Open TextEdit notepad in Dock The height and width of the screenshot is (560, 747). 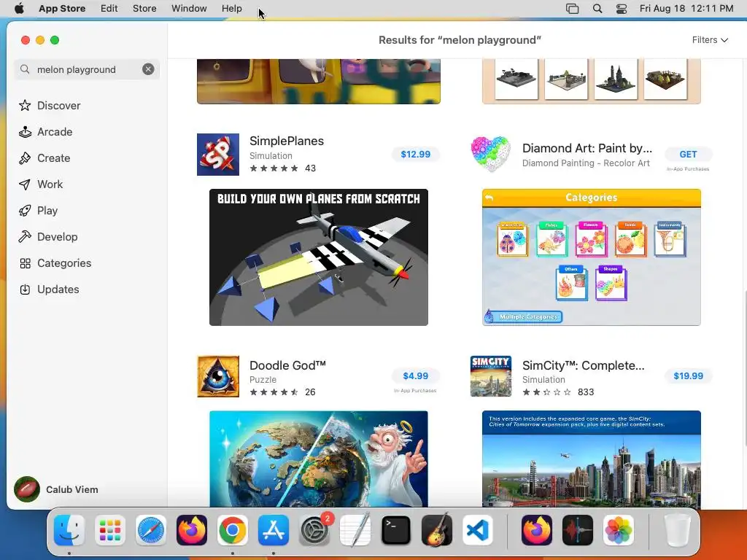click(355, 530)
